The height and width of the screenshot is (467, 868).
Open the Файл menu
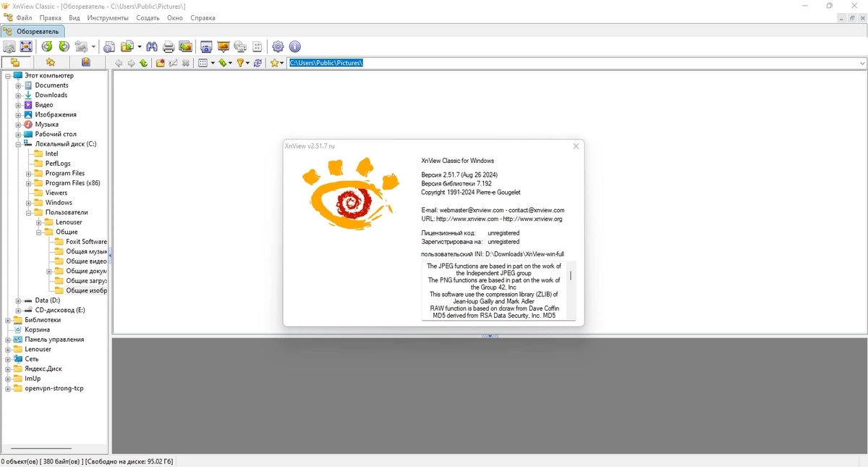coord(23,17)
